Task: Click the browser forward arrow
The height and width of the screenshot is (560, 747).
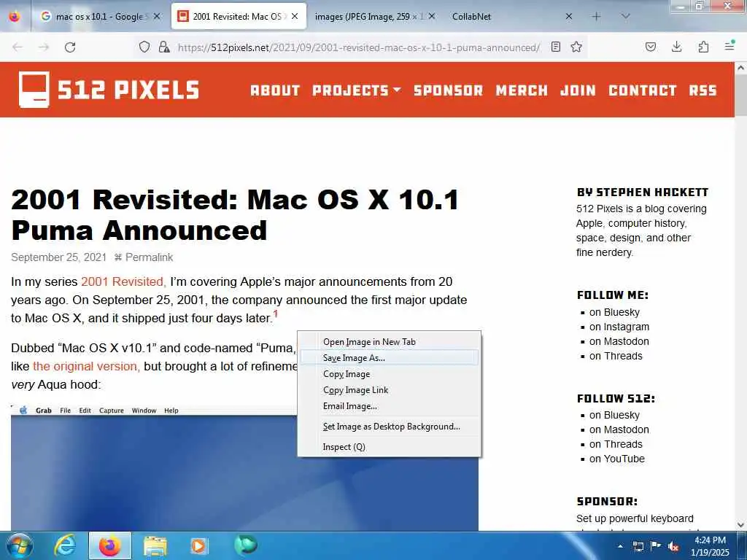Action: coord(44,47)
